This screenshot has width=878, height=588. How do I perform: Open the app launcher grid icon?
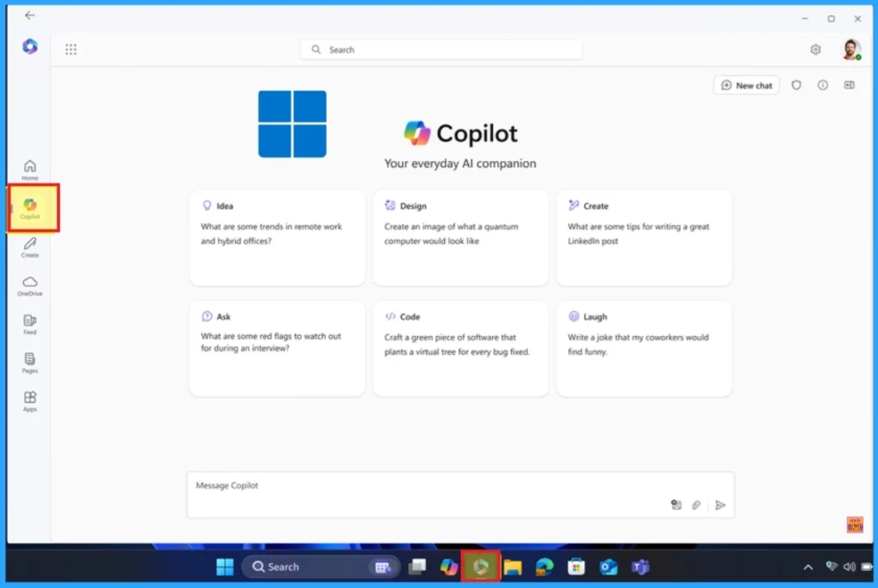[x=70, y=49]
